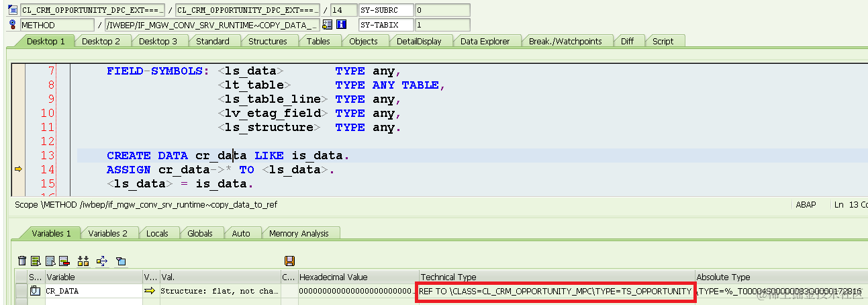868x305 pixels.
Task: Click the Variable column header
Action: (x=93, y=277)
